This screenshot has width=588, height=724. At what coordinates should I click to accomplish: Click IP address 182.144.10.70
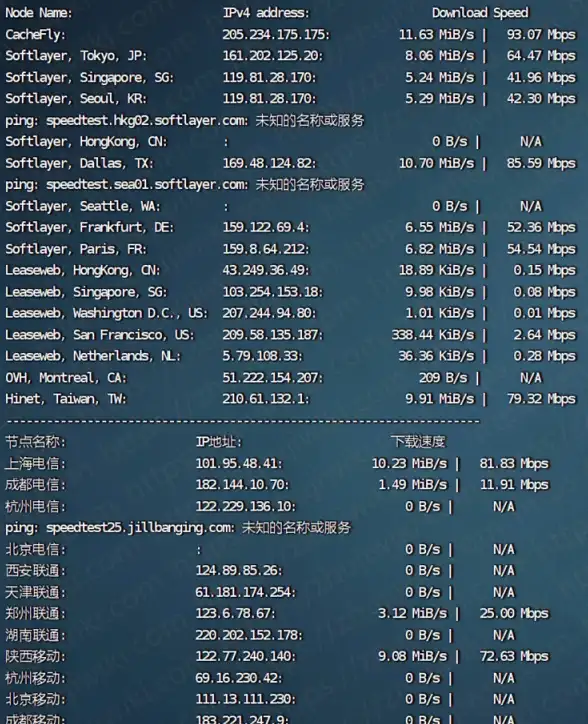click(242, 485)
